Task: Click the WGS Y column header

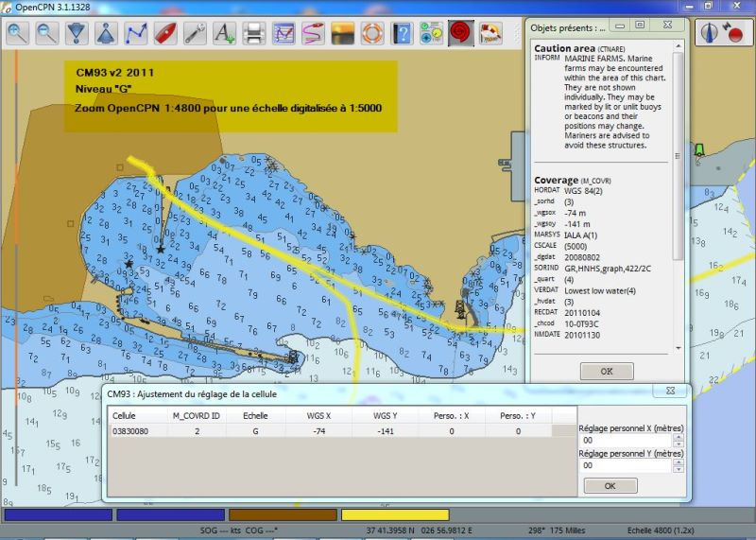Action: (x=386, y=415)
